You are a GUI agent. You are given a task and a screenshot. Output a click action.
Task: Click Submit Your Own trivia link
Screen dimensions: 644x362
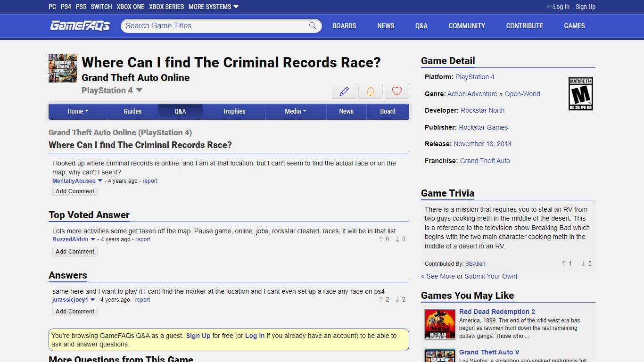[490, 276]
